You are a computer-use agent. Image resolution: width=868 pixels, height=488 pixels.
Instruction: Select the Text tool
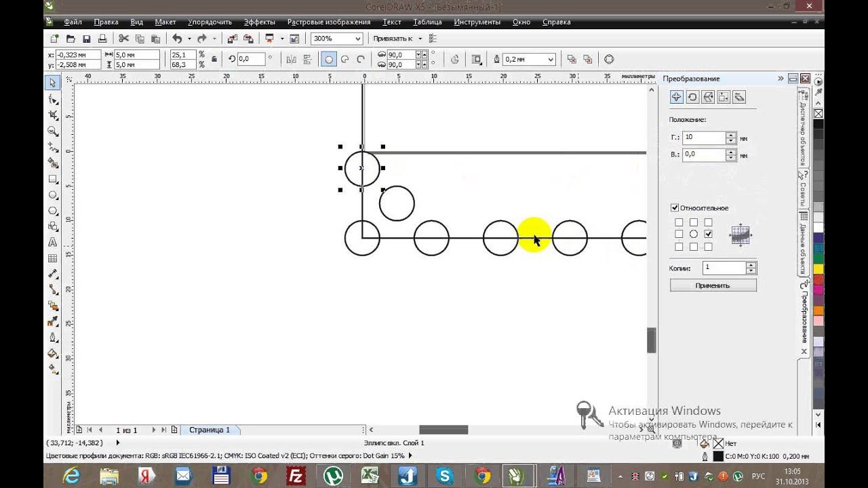click(52, 243)
